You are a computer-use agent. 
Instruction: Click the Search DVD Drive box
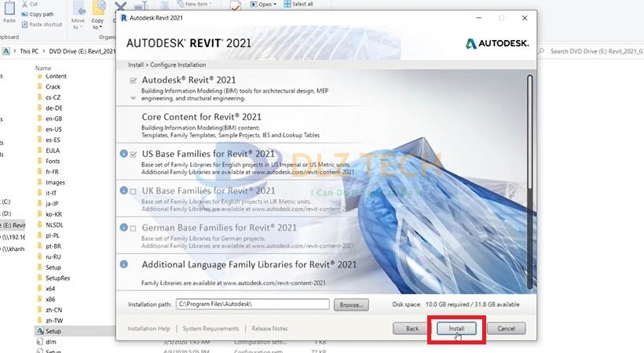591,51
